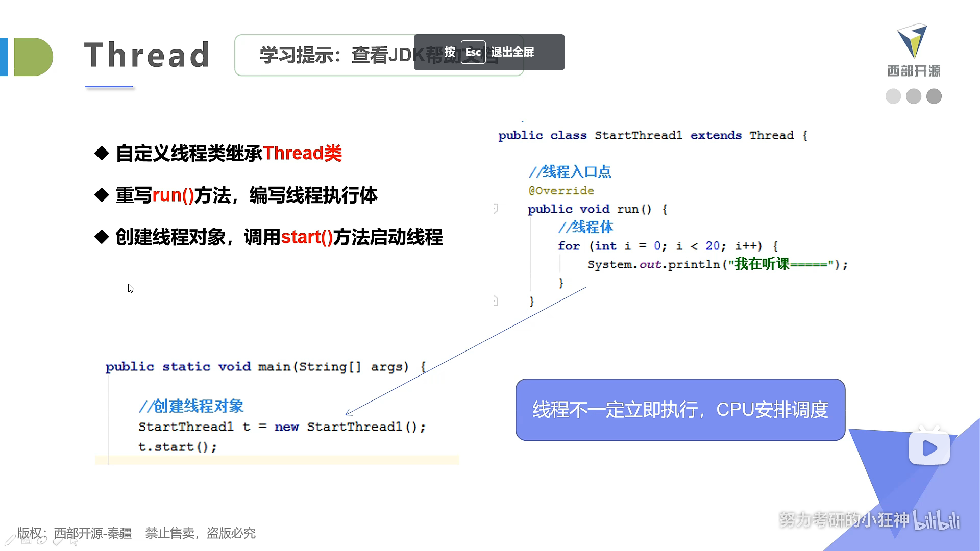The height and width of the screenshot is (551, 980).
Task: Click the lightest gray dot under logo
Action: [x=893, y=96]
